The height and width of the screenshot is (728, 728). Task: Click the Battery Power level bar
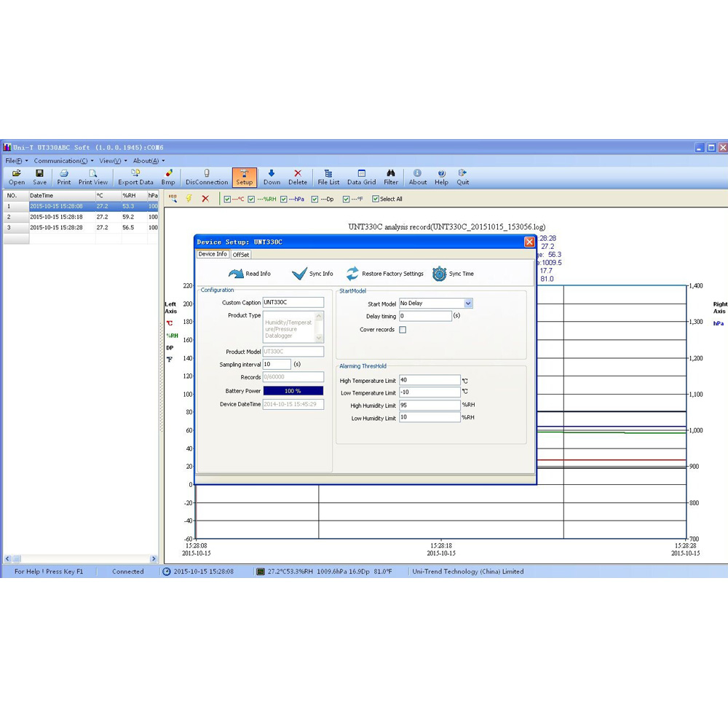point(293,391)
